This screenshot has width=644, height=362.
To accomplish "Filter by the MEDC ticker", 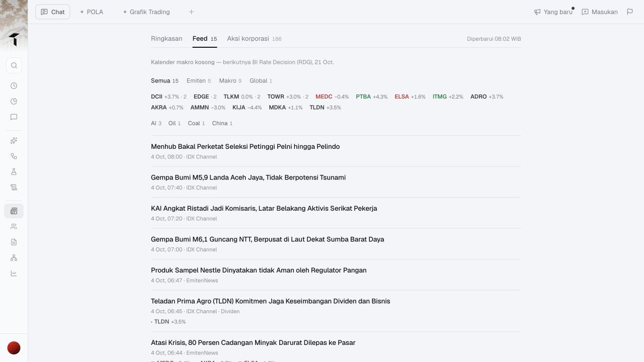I will [332, 97].
